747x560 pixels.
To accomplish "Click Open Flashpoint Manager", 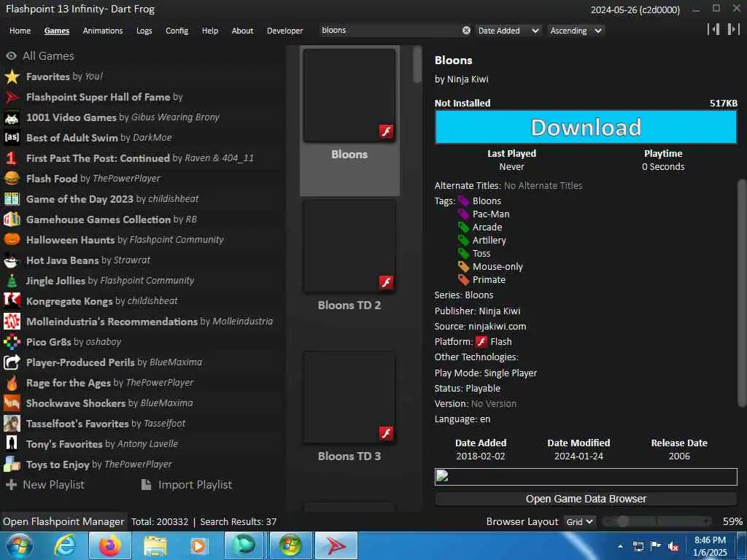I will [x=63, y=521].
